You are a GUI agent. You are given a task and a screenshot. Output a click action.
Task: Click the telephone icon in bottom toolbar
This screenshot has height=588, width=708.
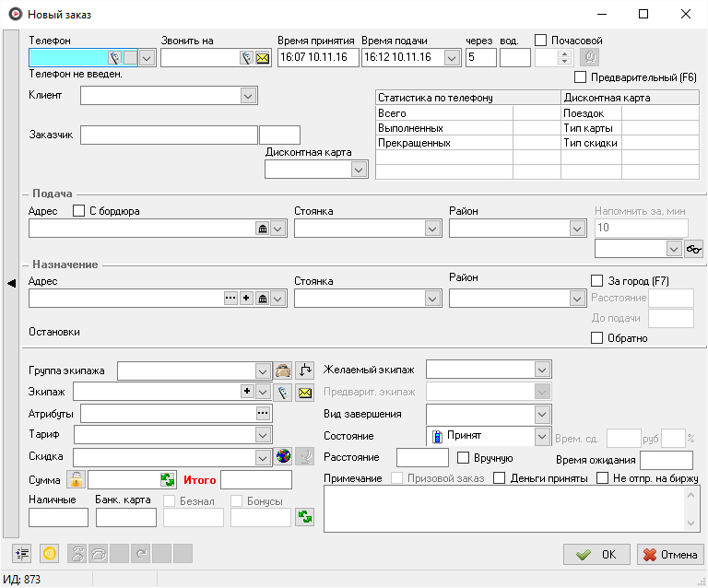[98, 553]
